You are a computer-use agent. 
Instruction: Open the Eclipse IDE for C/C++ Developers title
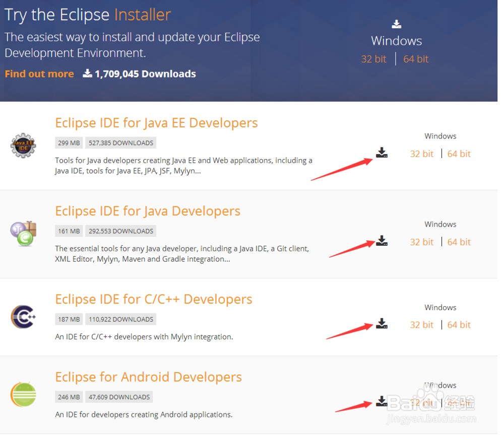tap(154, 299)
